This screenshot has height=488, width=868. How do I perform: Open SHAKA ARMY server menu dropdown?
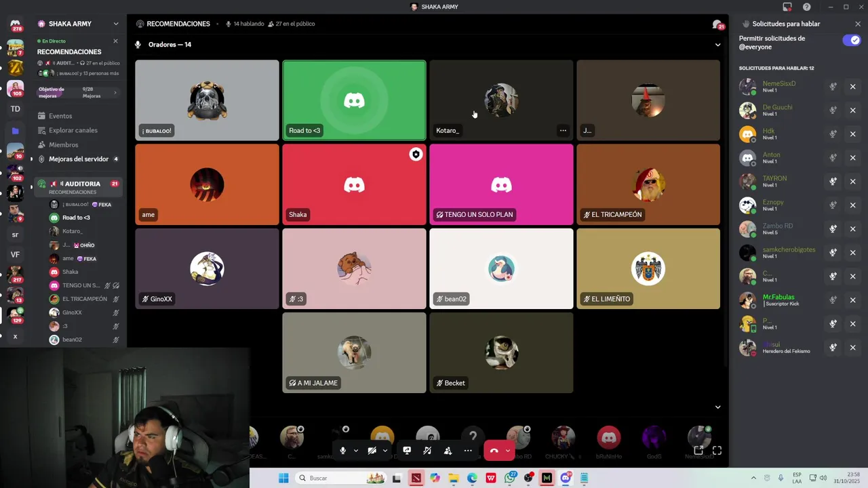(116, 24)
